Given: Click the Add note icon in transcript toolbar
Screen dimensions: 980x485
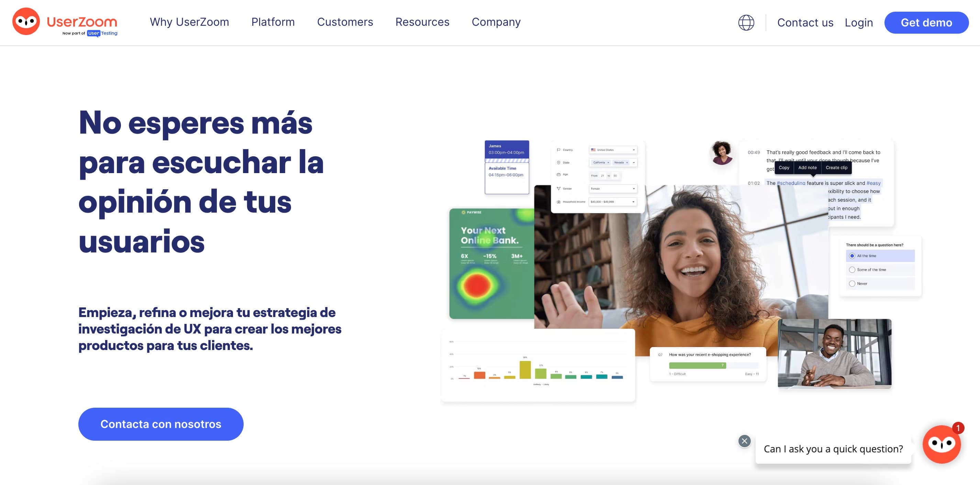Looking at the screenshot, I should point(808,168).
